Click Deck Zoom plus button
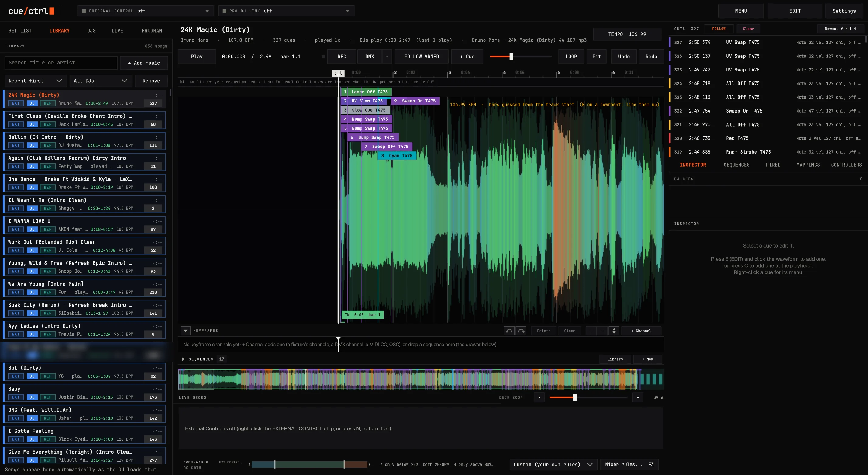 tap(638, 397)
